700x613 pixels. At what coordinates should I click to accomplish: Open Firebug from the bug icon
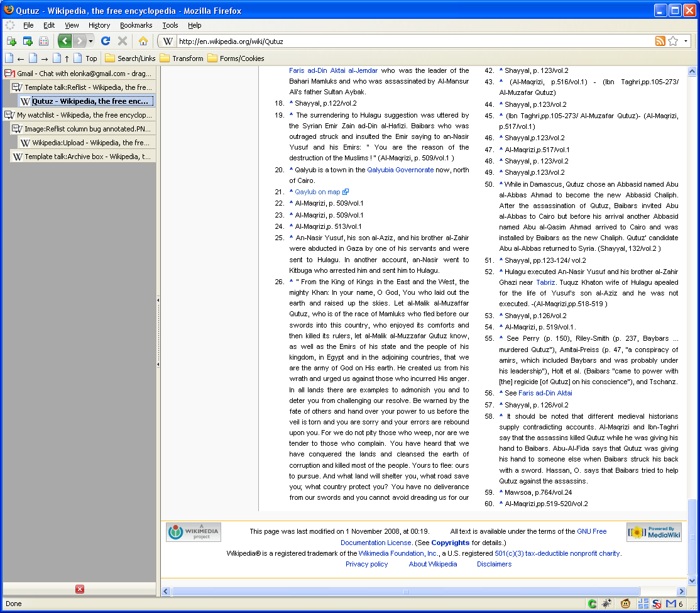[x=606, y=604]
